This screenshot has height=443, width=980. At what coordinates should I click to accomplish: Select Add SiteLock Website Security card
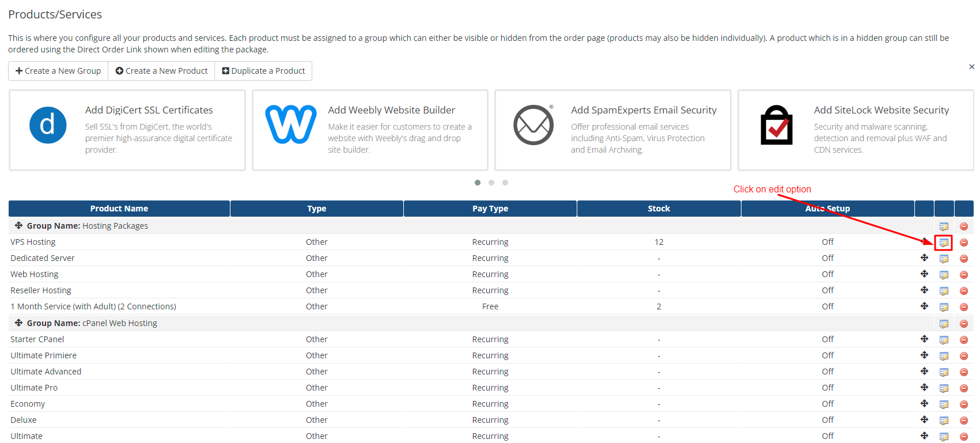[856, 130]
